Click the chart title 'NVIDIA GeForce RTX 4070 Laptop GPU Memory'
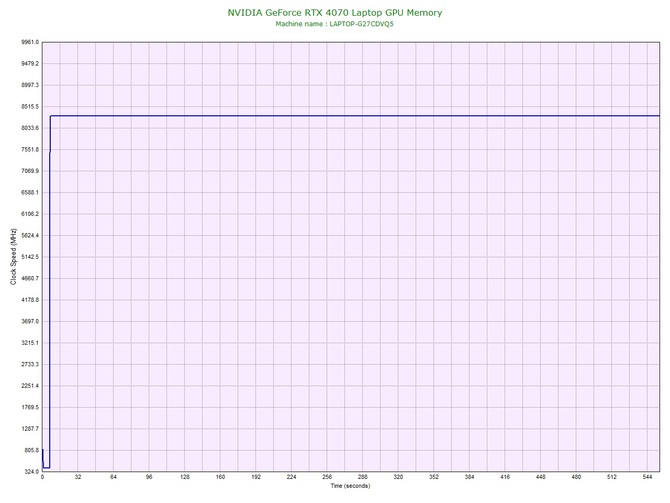This screenshot has width=670, height=503. point(335,12)
